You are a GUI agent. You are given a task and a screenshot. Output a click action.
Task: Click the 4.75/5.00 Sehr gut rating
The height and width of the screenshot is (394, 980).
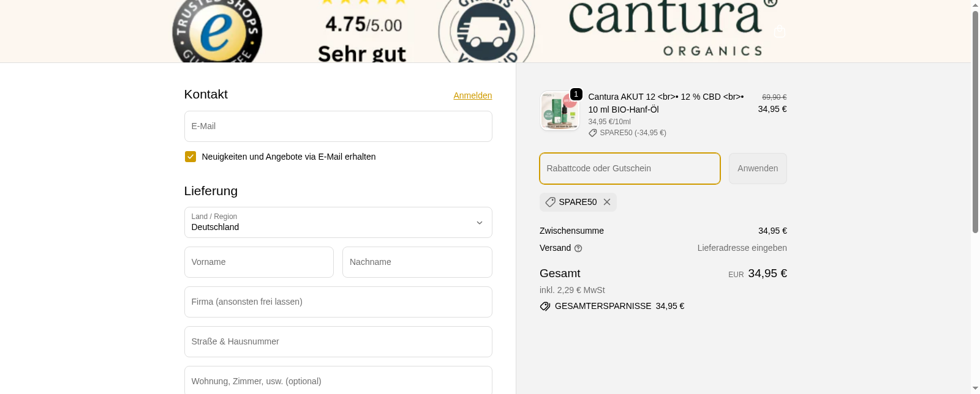363,32
